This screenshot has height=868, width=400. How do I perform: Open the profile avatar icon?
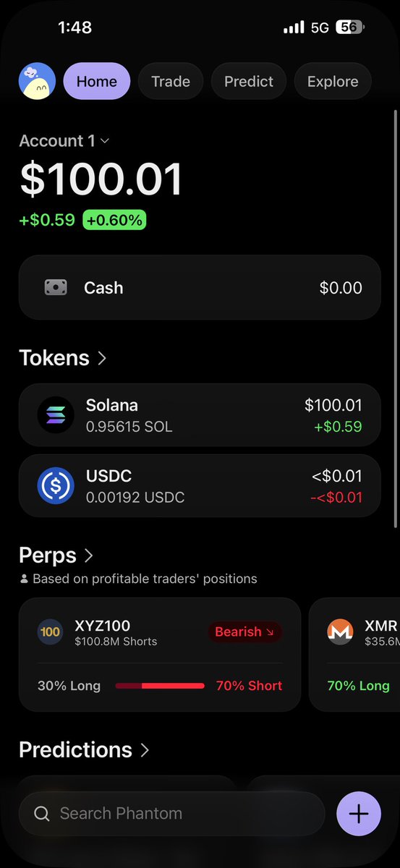pyautogui.click(x=37, y=81)
